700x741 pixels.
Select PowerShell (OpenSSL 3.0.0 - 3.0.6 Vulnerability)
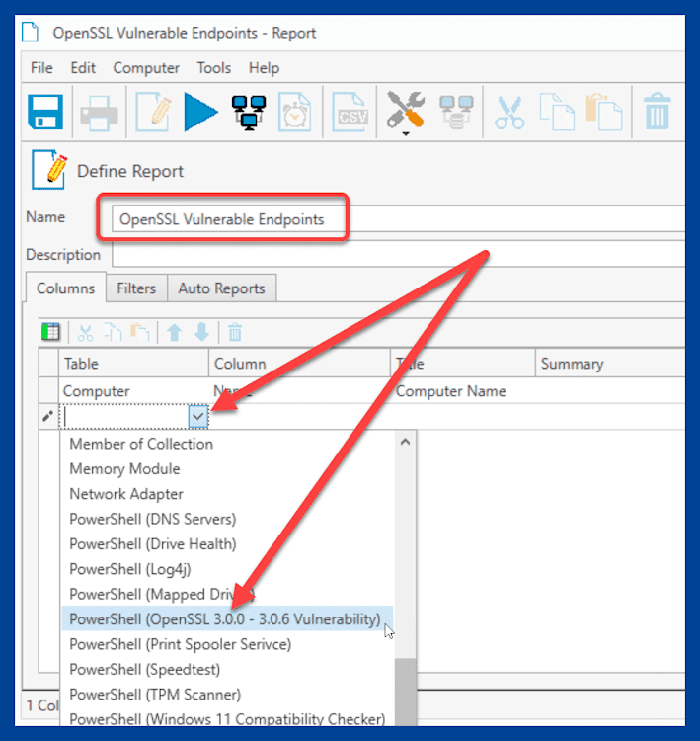(227, 619)
